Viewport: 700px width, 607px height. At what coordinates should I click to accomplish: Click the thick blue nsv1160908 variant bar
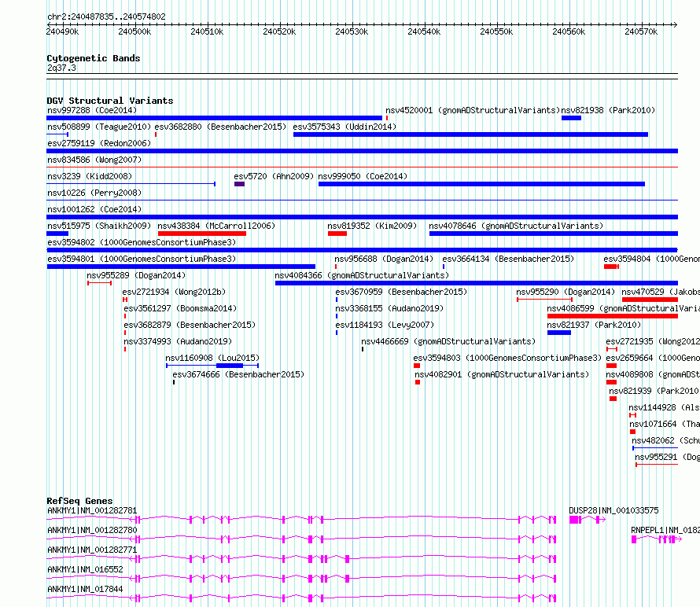230,366
